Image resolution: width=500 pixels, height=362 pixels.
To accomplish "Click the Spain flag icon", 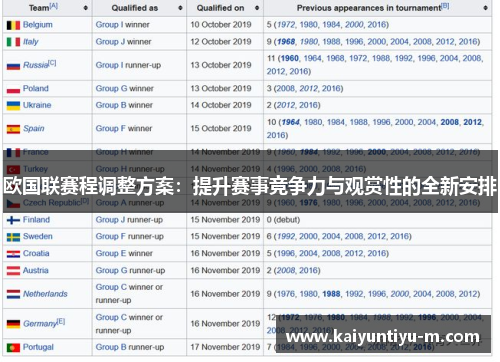I will click(x=13, y=129).
